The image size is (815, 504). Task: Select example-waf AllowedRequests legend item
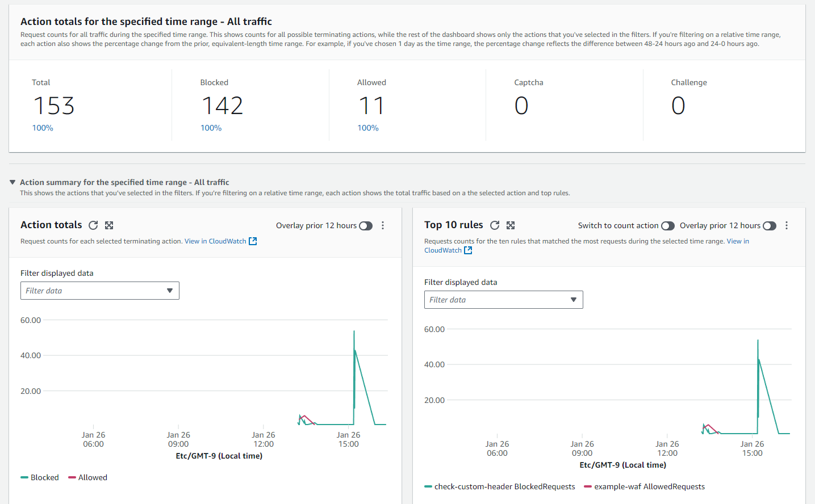pos(645,486)
